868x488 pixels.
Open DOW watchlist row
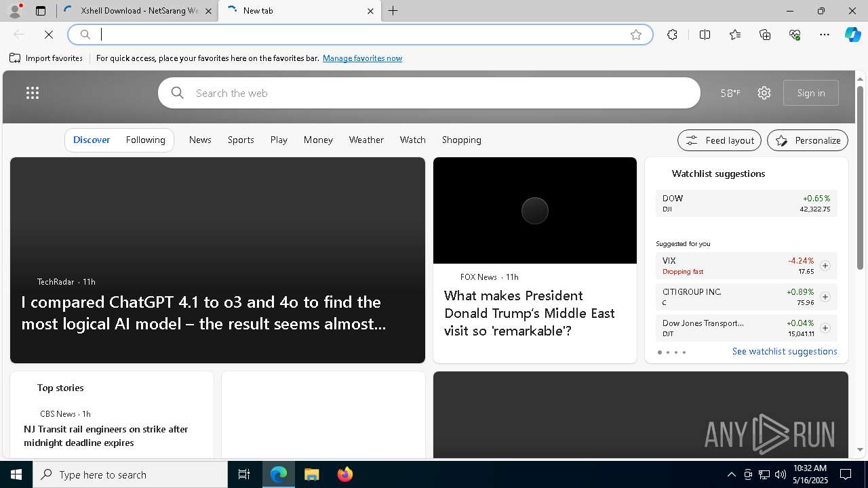[747, 203]
